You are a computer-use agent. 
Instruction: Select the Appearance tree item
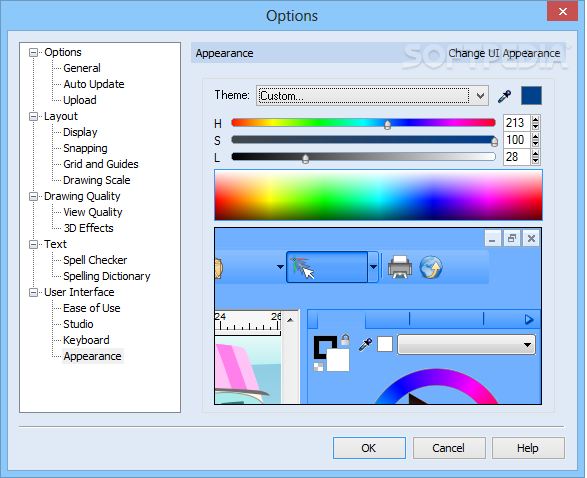click(x=92, y=356)
